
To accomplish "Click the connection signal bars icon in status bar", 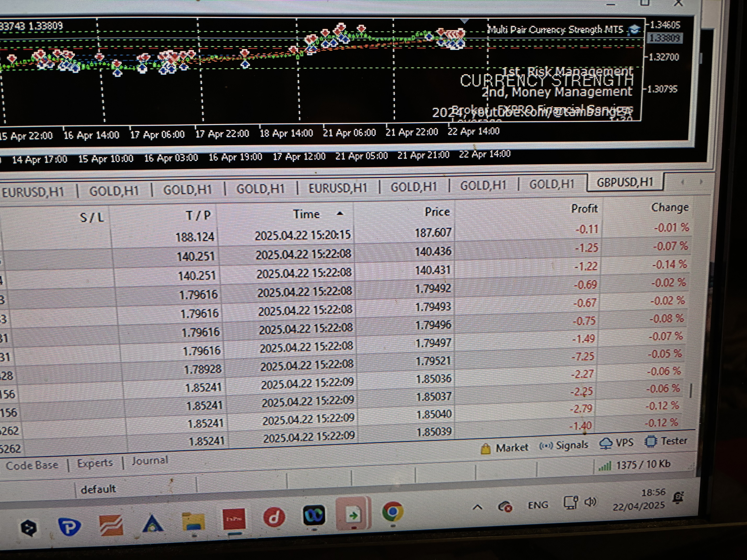I will (605, 466).
